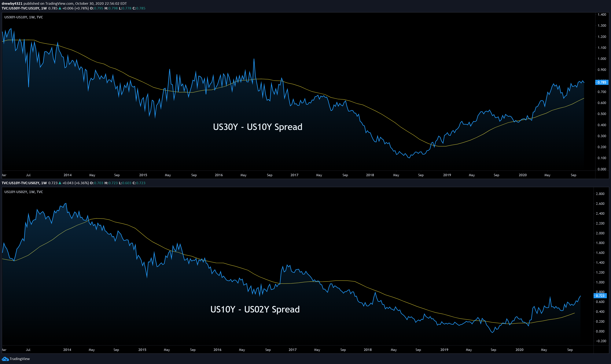The width and height of the screenshot is (611, 364).
Task: Click the 2.200 price axis label
Action: click(x=600, y=223)
